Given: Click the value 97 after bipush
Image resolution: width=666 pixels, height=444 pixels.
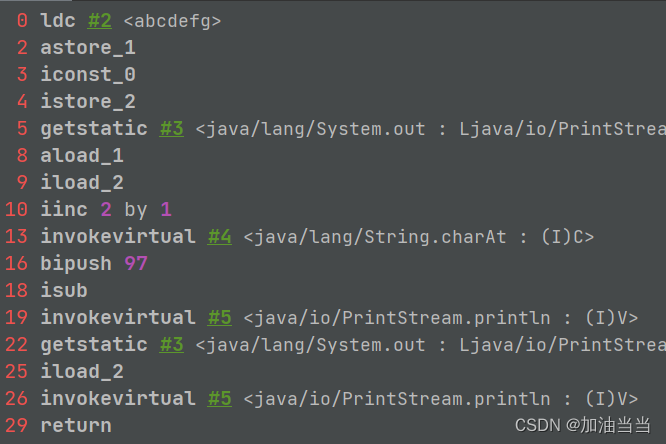Looking at the screenshot, I should (136, 263).
